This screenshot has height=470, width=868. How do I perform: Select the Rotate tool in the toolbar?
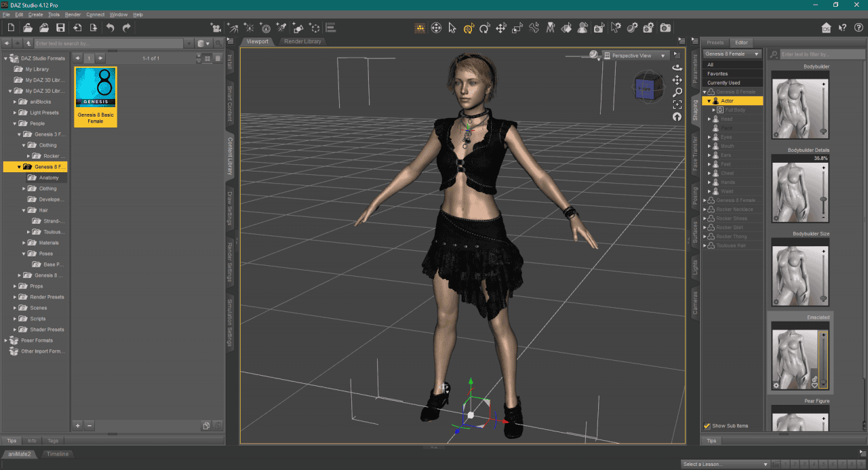pos(485,28)
